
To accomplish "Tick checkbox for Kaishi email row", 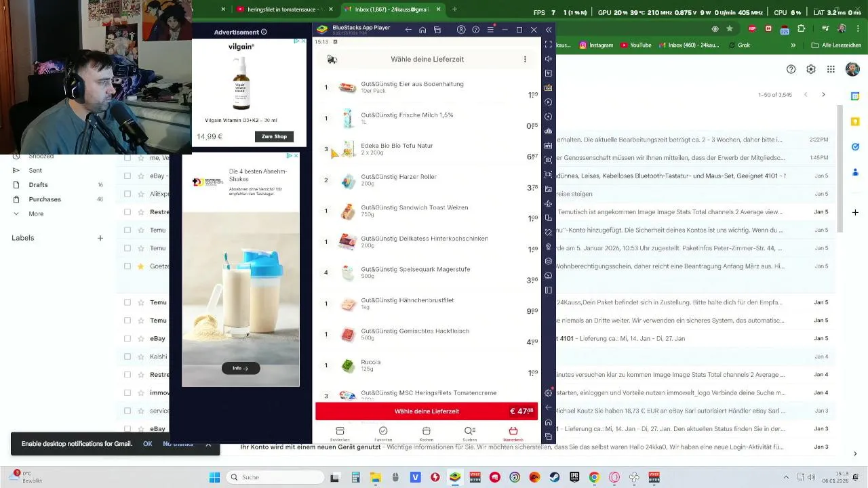I will [x=127, y=357].
